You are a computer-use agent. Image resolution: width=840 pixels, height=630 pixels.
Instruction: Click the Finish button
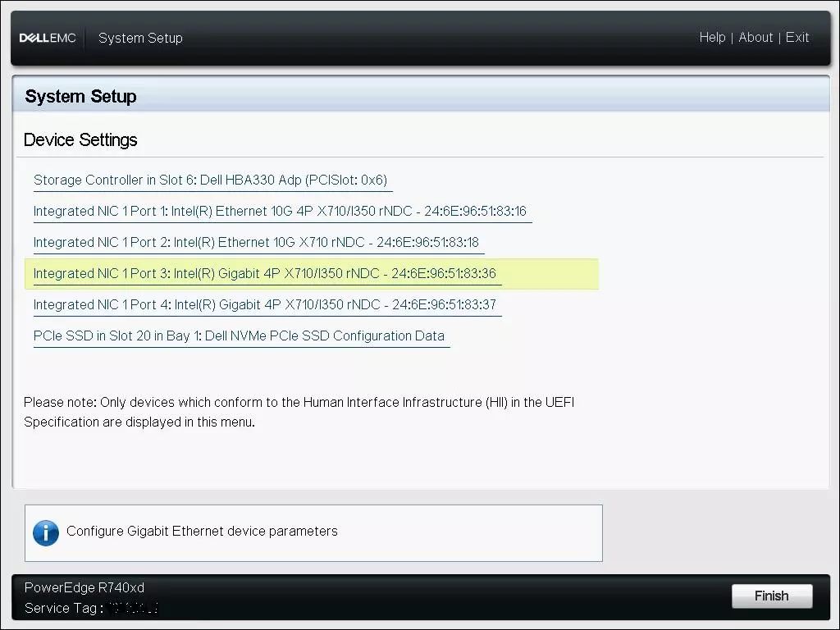coord(771,596)
